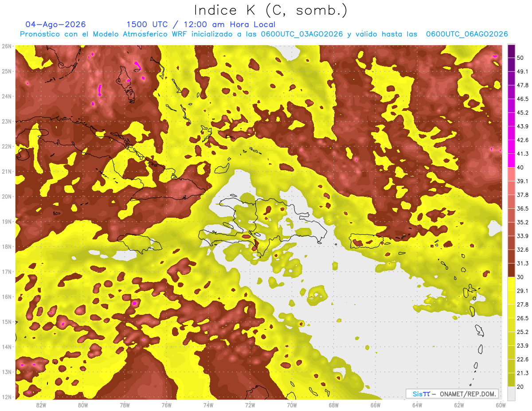532x411 pixels.
Task: Click the '40' color scale label
Action: click(x=520, y=168)
